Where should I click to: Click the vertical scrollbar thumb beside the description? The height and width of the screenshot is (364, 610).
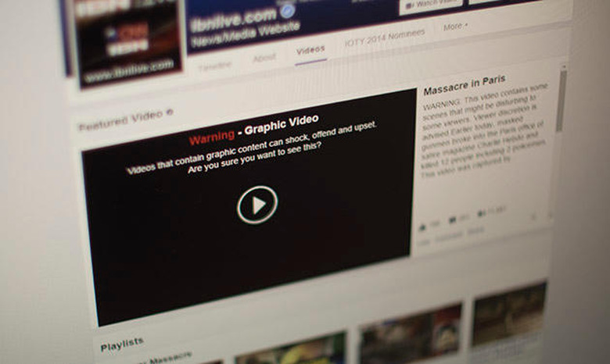tap(561, 100)
